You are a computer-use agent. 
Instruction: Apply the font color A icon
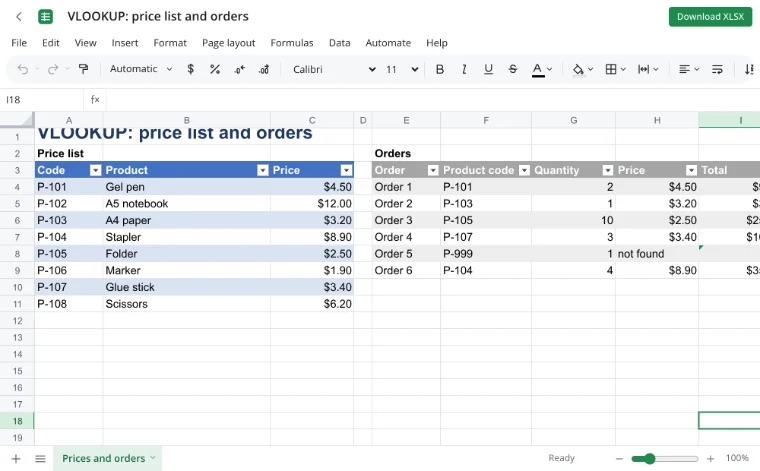coord(538,69)
